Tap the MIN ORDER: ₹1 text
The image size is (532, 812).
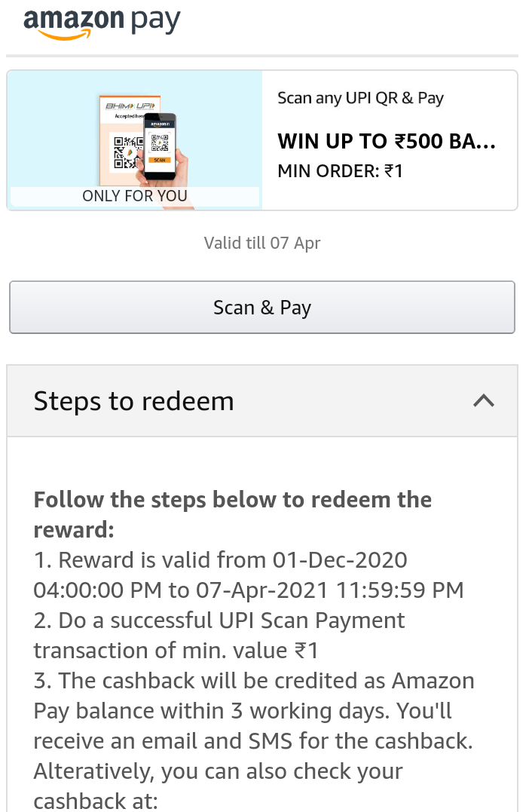point(341,171)
